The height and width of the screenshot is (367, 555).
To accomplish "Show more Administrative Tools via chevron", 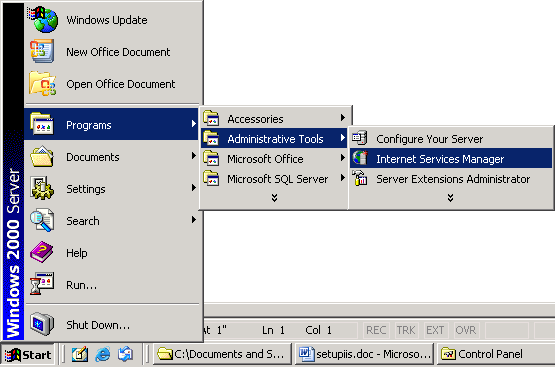I will 450,197.
